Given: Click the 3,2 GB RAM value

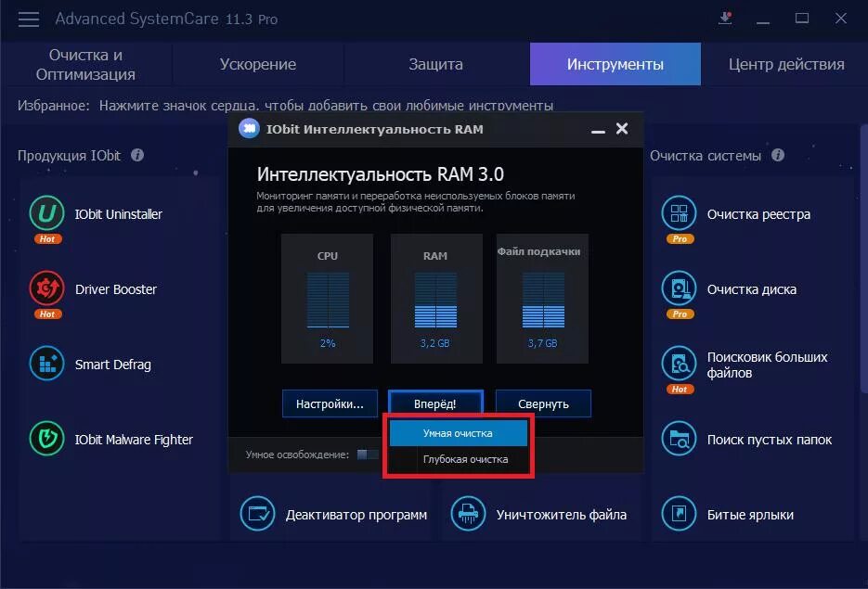Looking at the screenshot, I should tap(435, 343).
